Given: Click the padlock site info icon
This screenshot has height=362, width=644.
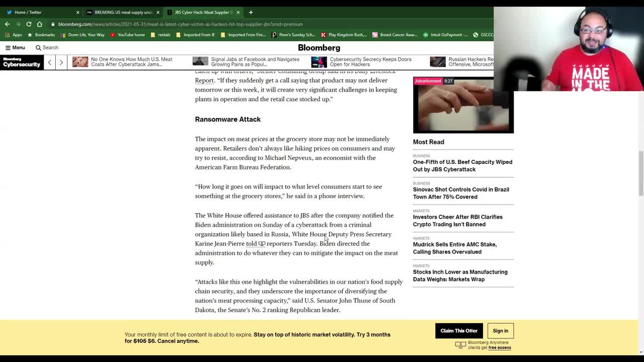Looking at the screenshot, I should click(53, 24).
